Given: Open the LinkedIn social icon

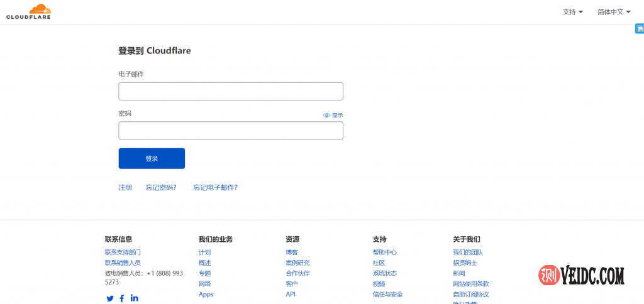Looking at the screenshot, I should [135, 298].
